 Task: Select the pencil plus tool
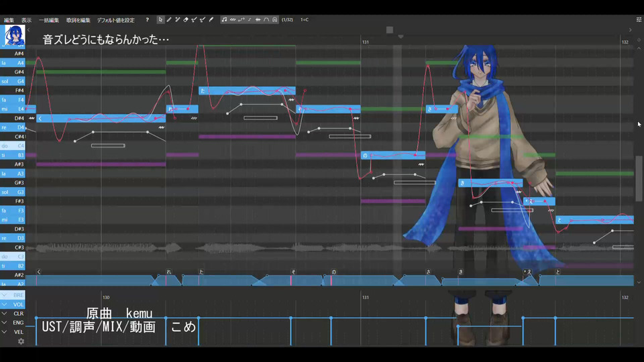pyautogui.click(x=177, y=19)
